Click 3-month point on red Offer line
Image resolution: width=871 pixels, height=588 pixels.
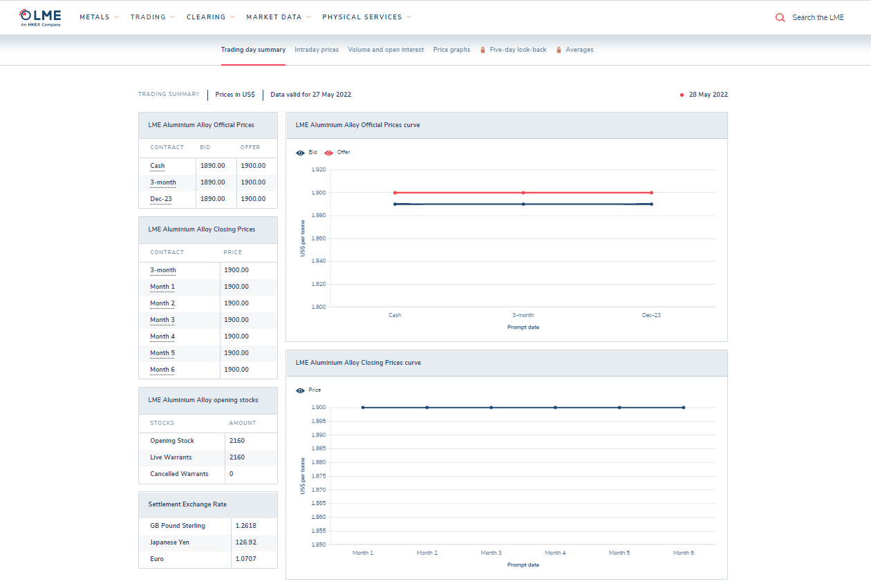[523, 193]
